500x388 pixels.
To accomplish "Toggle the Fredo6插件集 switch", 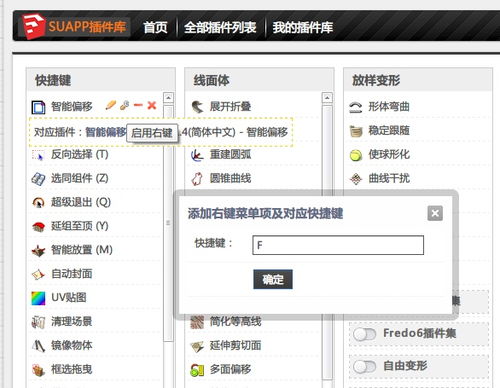I will point(365,334).
